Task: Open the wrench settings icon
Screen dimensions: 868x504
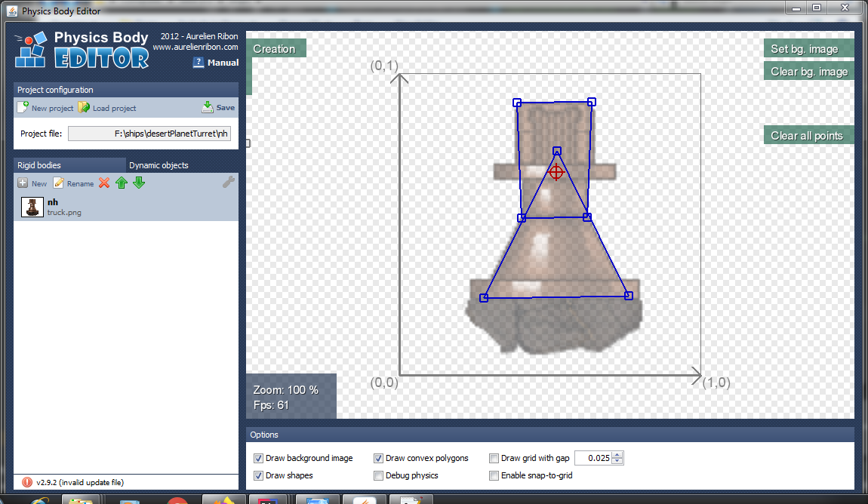Action: (x=228, y=182)
